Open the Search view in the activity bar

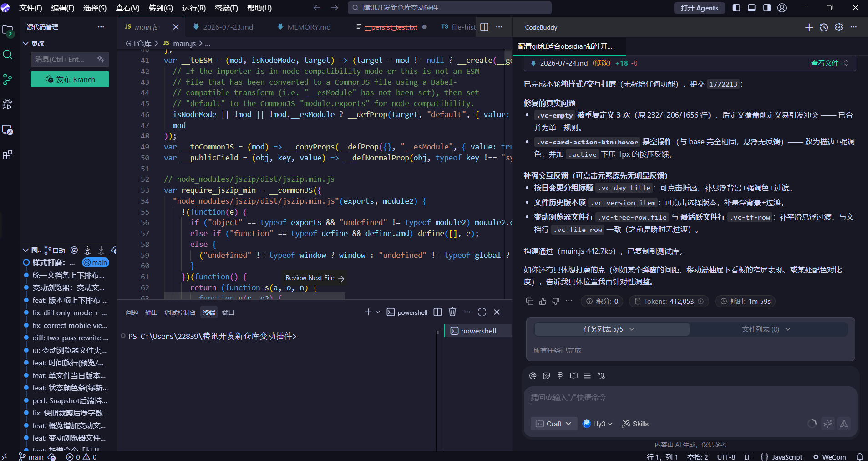[x=7, y=55]
